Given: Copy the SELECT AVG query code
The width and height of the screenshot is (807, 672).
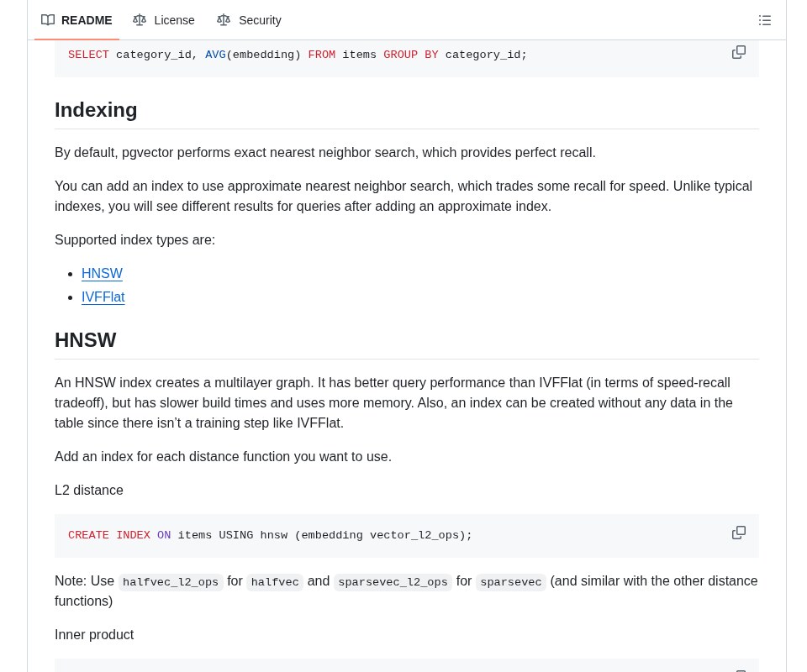Looking at the screenshot, I should tap(739, 52).
